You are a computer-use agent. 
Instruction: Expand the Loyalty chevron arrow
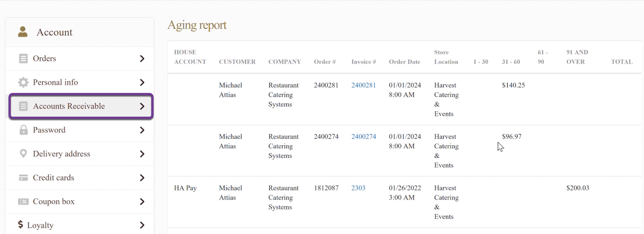142,225
